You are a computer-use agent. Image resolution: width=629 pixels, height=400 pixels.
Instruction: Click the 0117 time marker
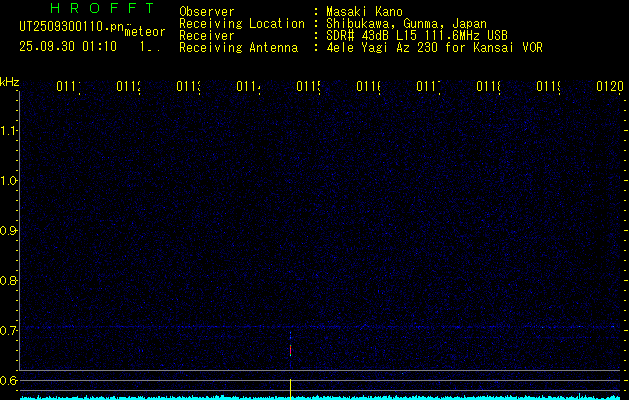(428, 87)
